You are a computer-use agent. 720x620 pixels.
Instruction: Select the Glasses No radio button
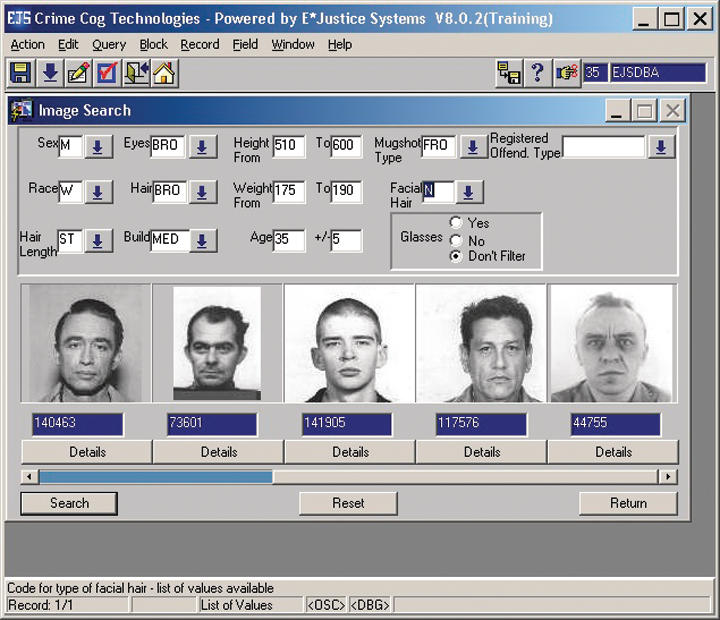click(456, 240)
